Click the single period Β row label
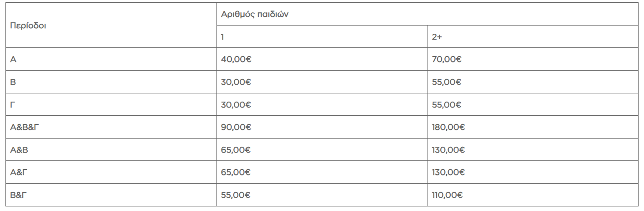Image resolution: width=644 pixels, height=211 pixels. coord(13,82)
